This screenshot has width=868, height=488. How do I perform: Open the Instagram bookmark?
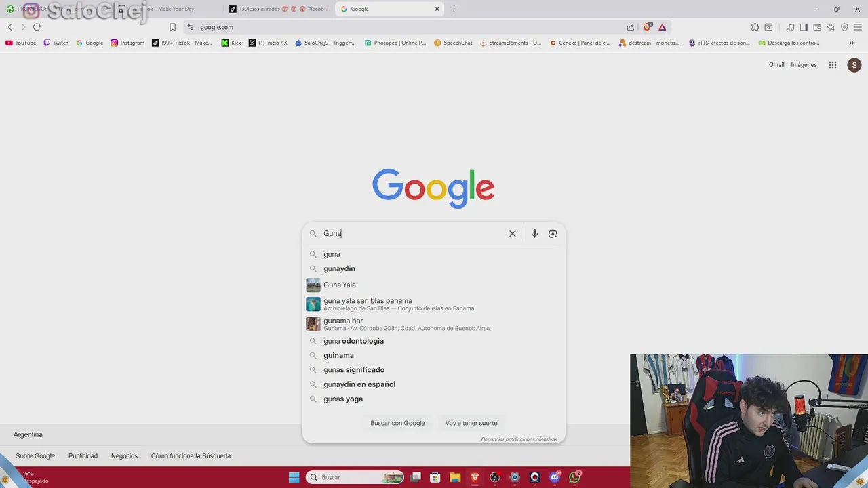pos(127,43)
